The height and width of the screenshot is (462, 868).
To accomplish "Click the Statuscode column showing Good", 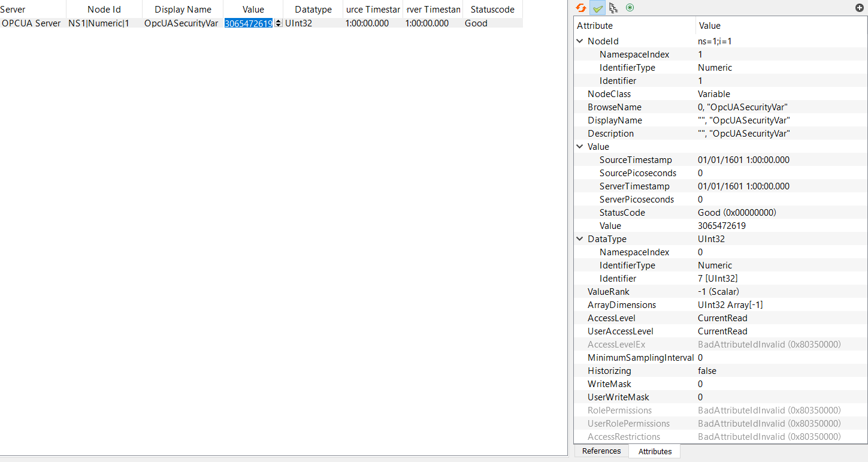I will coord(476,23).
